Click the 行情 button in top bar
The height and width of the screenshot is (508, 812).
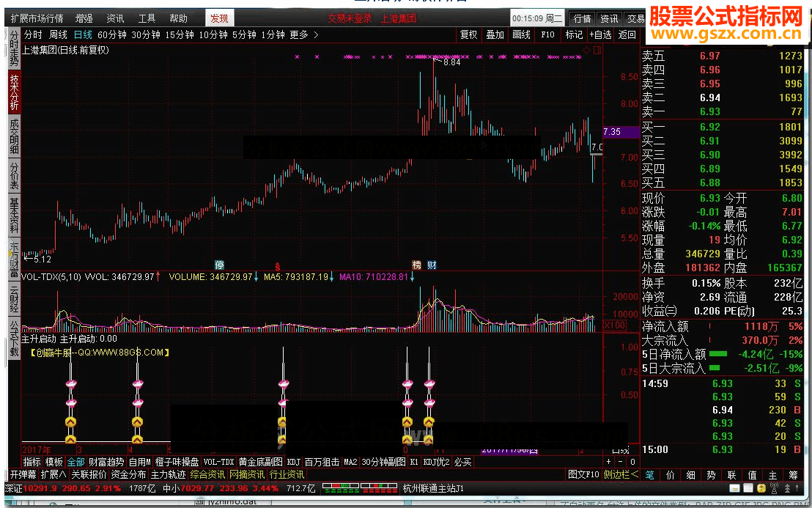click(583, 18)
